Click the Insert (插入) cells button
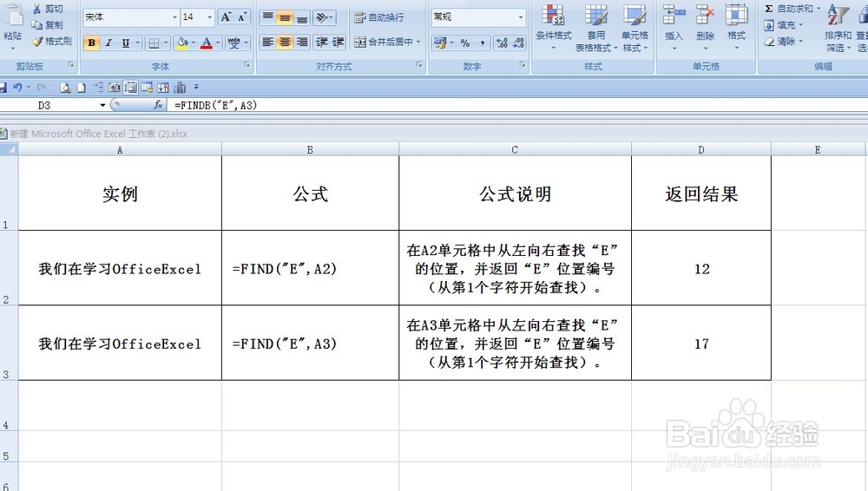 click(674, 27)
